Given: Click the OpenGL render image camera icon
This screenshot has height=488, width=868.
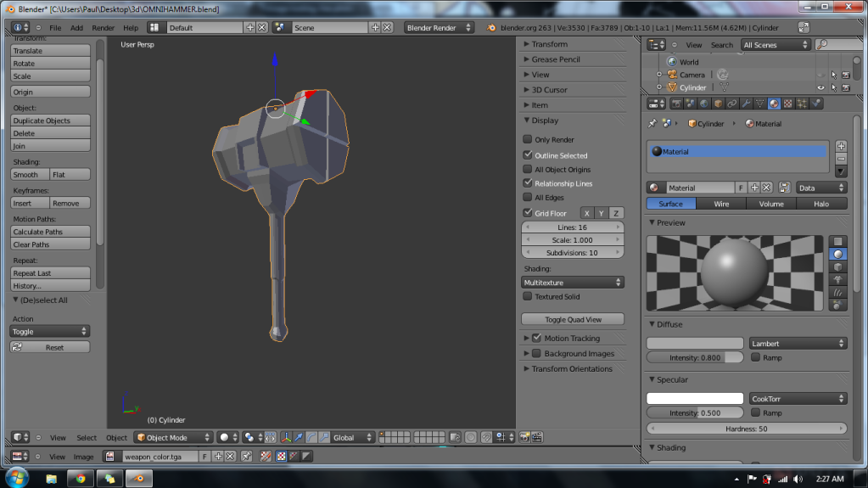Looking at the screenshot, I should 524,438.
